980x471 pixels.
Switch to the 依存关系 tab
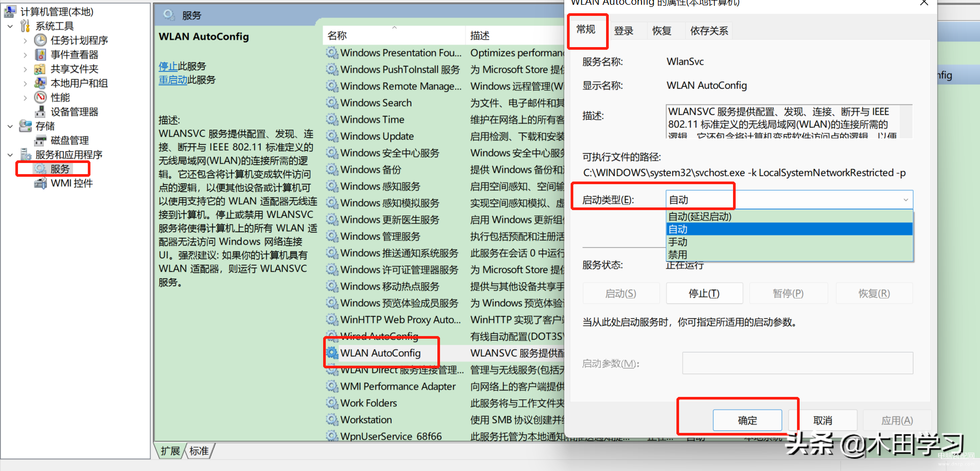pyautogui.click(x=709, y=31)
